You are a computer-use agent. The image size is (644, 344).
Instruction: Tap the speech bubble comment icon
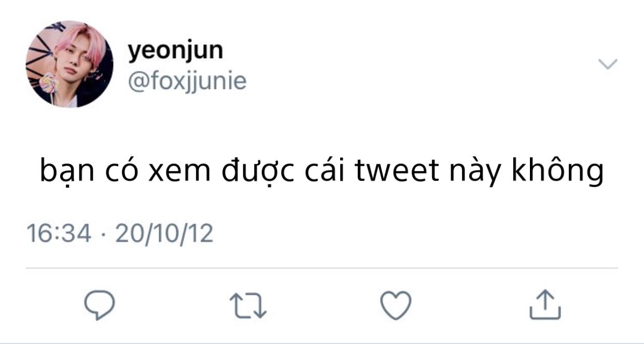click(x=99, y=305)
